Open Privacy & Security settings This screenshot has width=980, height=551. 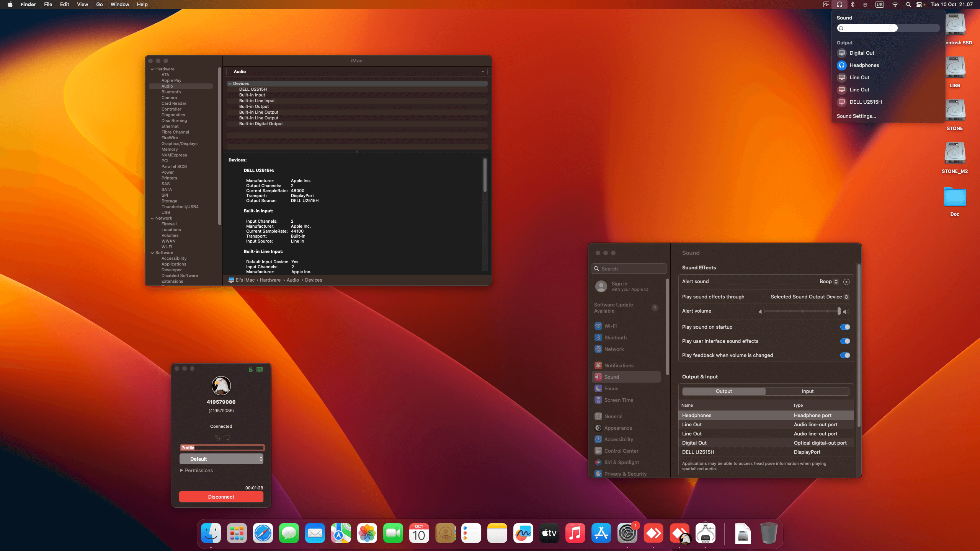[624, 474]
